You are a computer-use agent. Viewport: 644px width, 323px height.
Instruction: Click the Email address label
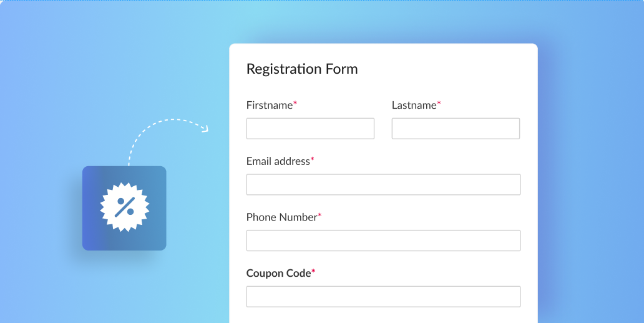pos(278,161)
